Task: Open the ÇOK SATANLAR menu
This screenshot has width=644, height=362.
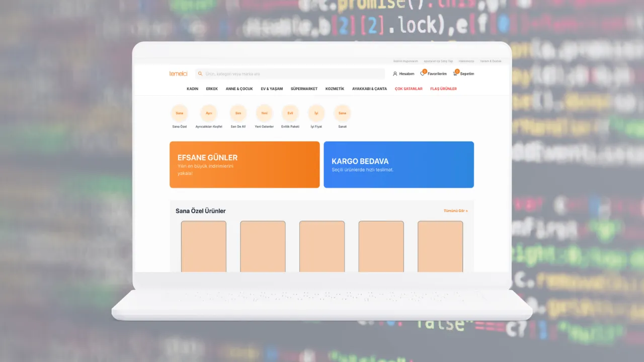Action: pos(409,89)
